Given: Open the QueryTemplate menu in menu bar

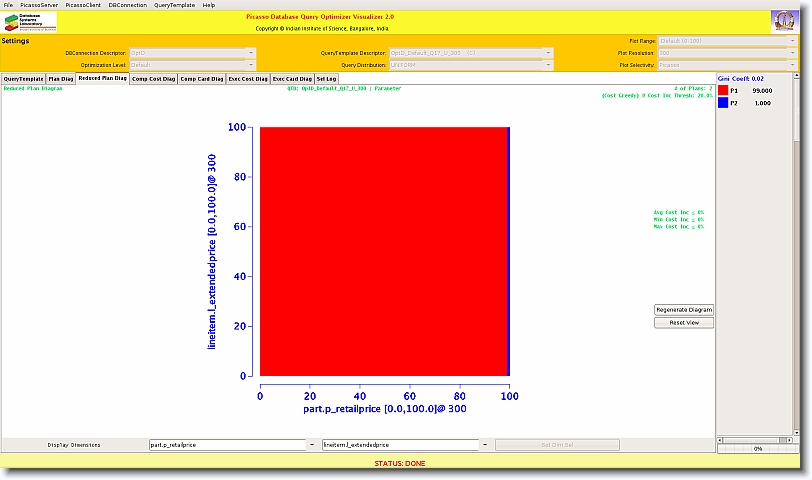Looking at the screenshot, I should (x=173, y=5).
